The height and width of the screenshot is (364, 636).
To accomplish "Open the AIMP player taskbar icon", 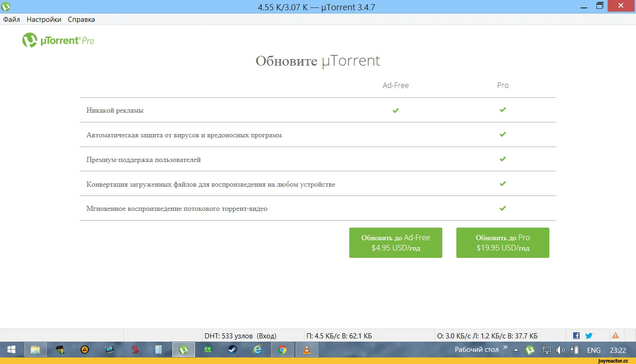I will (85, 350).
